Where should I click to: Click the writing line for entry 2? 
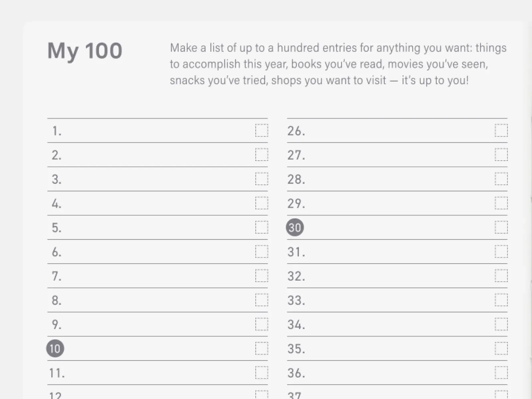click(158, 155)
